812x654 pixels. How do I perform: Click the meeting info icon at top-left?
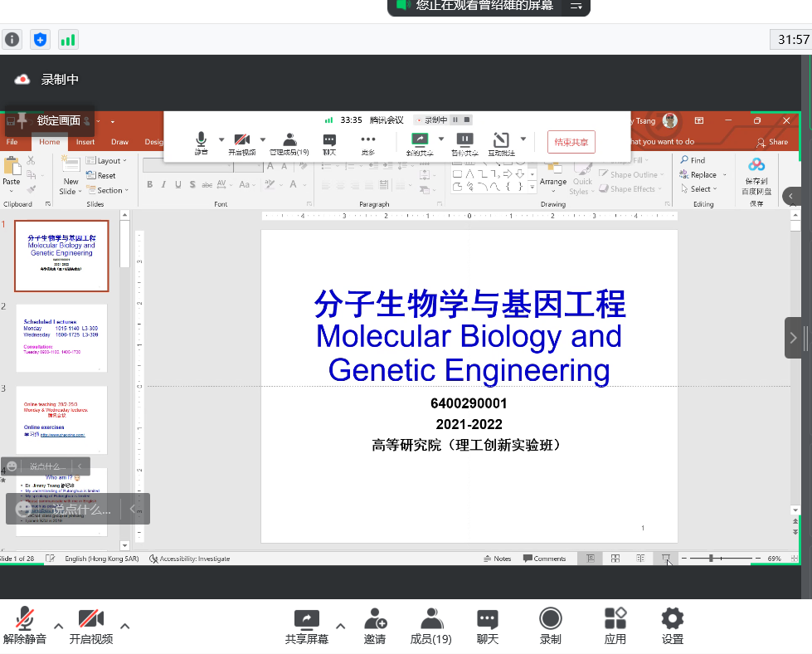12,39
